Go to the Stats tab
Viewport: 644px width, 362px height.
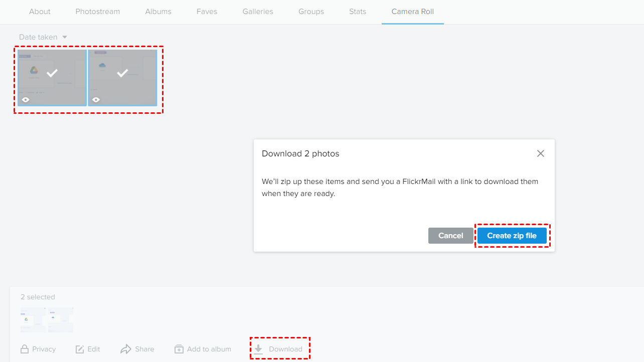358,12
